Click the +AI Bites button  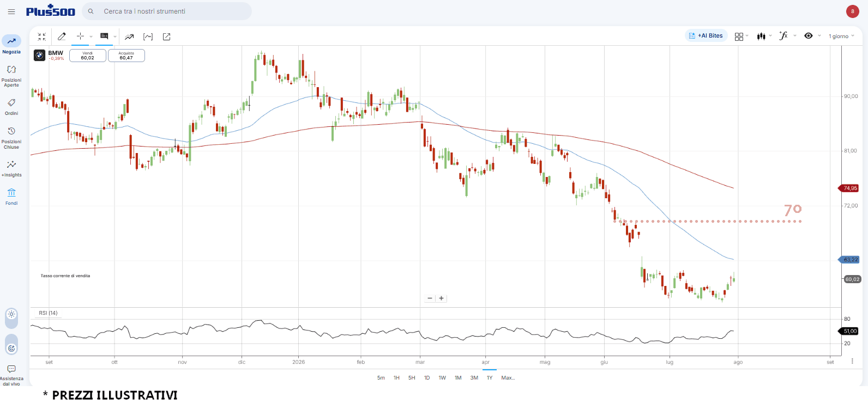tap(706, 36)
